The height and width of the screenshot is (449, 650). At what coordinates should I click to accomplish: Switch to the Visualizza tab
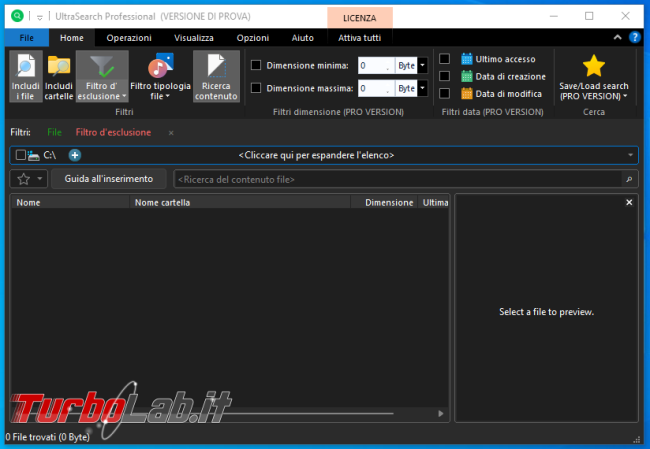point(194,38)
